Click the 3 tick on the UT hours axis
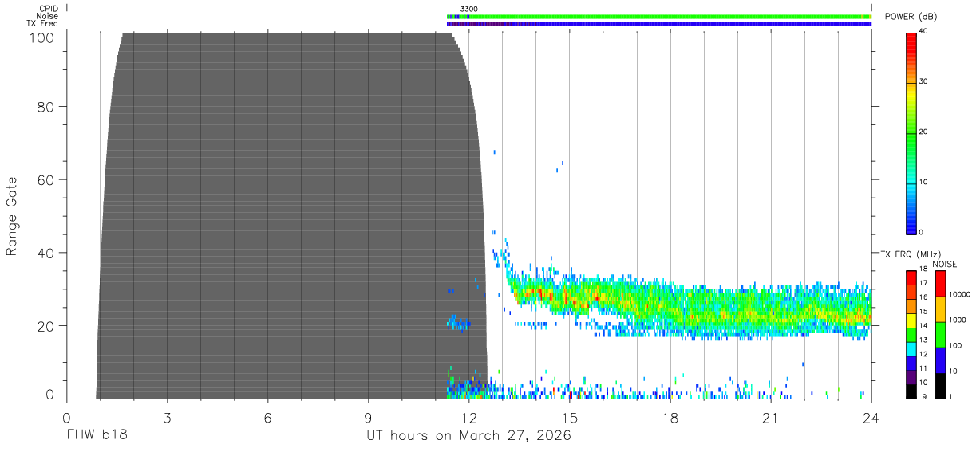 [x=167, y=417]
